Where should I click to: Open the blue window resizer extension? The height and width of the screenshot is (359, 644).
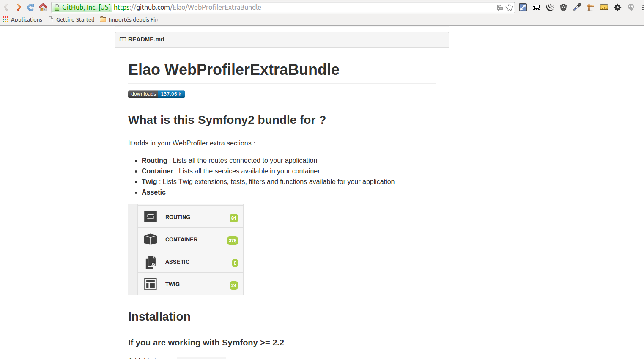coord(523,7)
